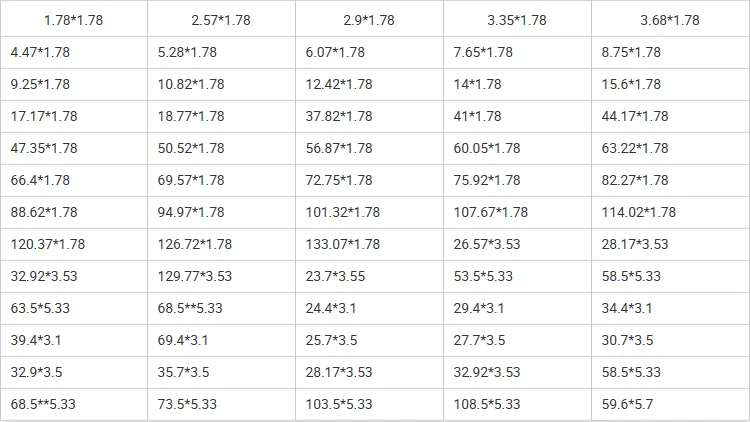Click the 12.42*1.78 table cell
Screen dimensions: 750x422
coord(369,84)
